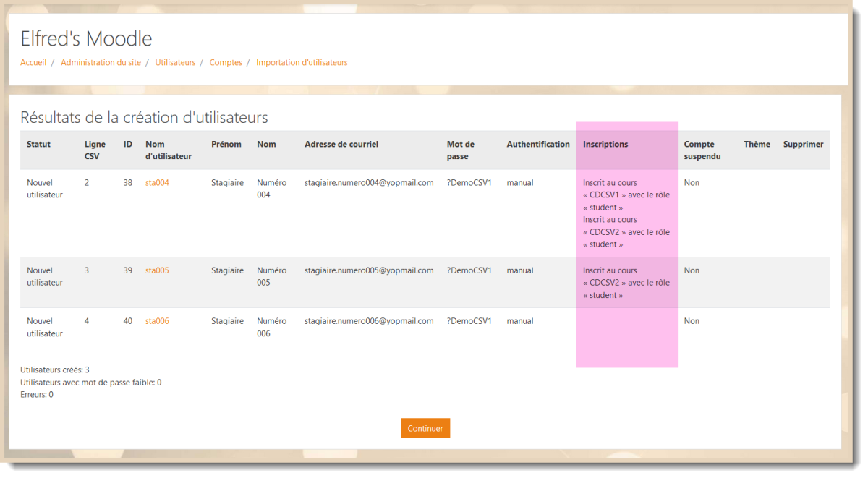The image size is (868, 478).
Task: Click email stagiaire.numero006@yopmail.com
Action: click(x=369, y=321)
